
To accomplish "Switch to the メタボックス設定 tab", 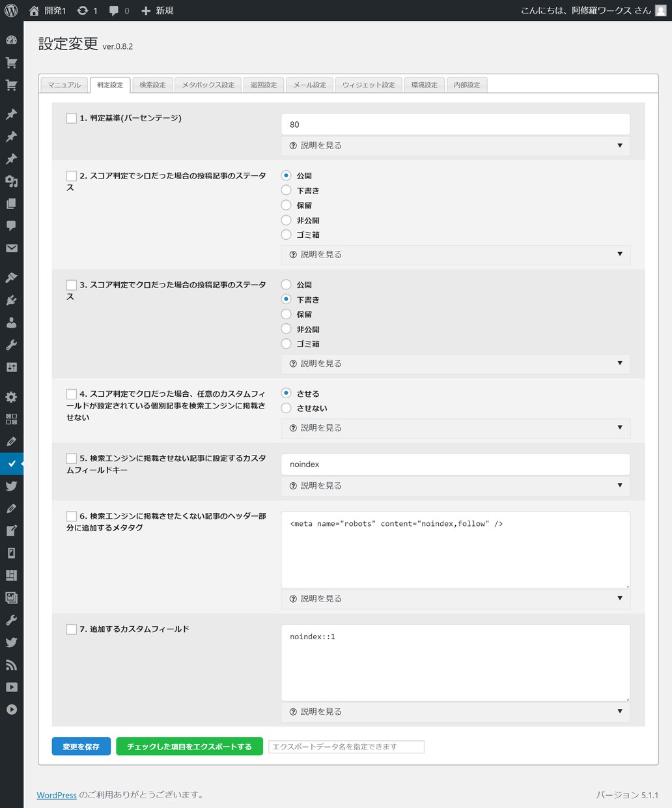I will click(x=208, y=85).
